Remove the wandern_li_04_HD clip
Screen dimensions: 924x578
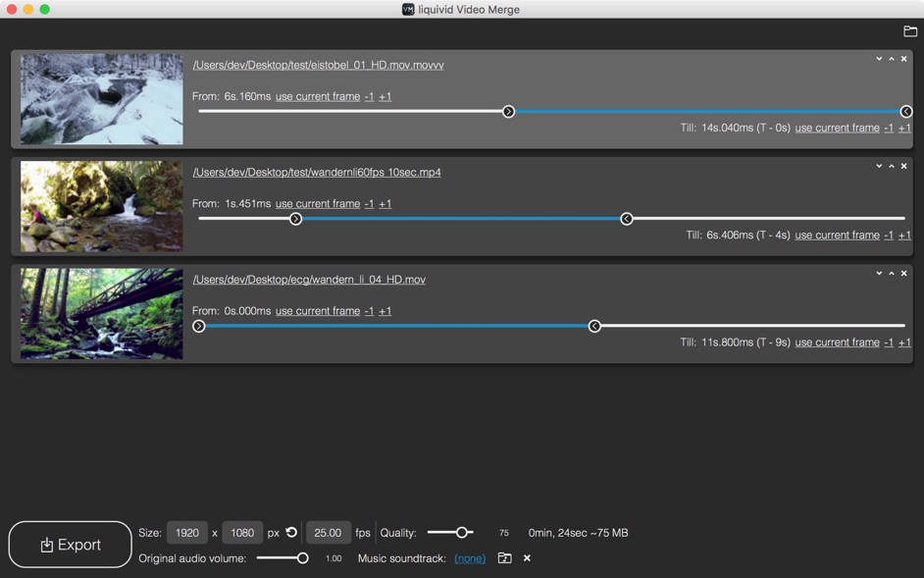[903, 274]
